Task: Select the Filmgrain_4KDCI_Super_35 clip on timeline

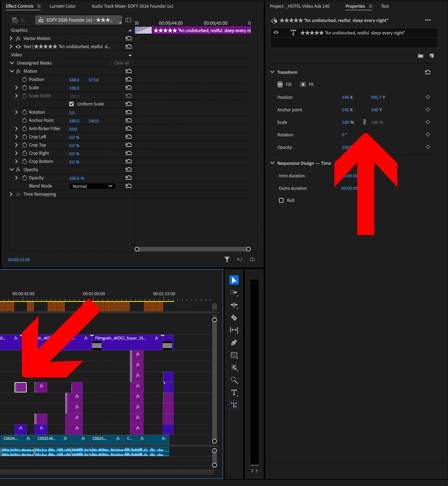Action: 127,342
